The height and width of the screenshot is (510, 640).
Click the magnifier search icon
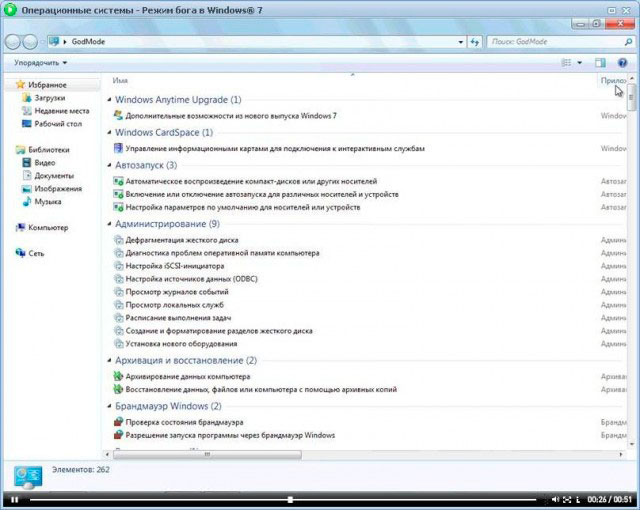(628, 42)
